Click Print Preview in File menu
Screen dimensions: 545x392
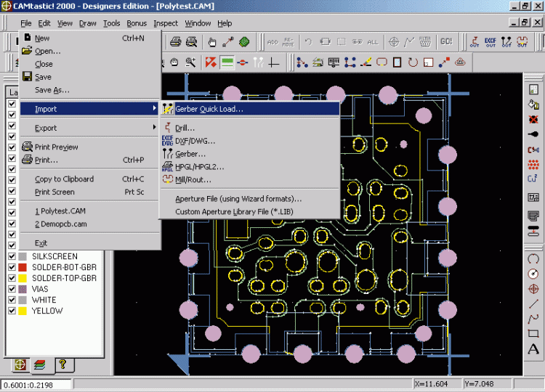[89, 147]
